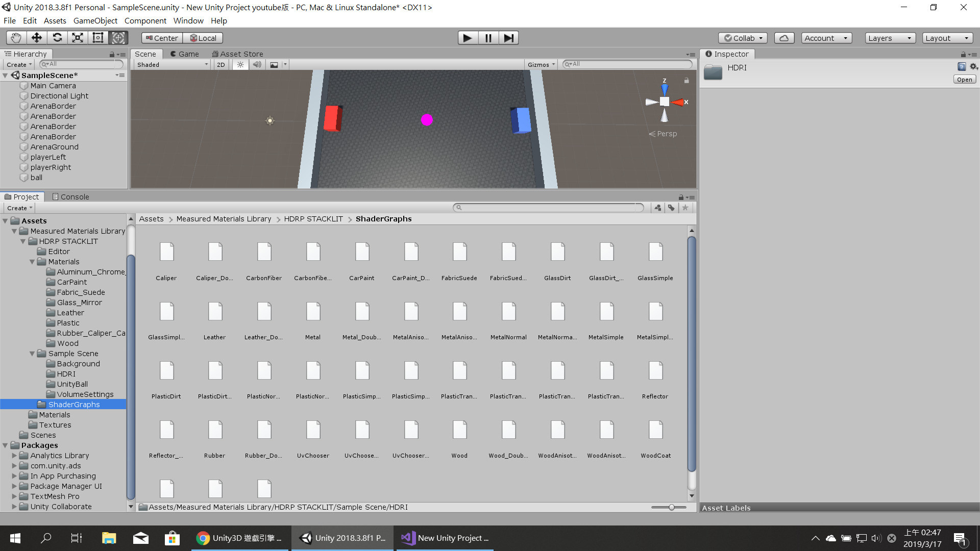The image size is (980, 551).
Task: Toggle Persp projection label
Action: (663, 134)
